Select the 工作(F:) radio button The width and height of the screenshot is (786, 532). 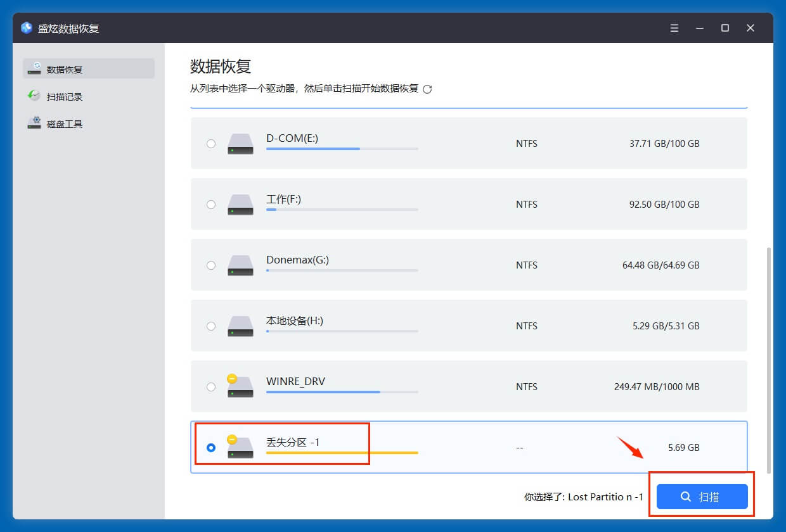tap(211, 205)
